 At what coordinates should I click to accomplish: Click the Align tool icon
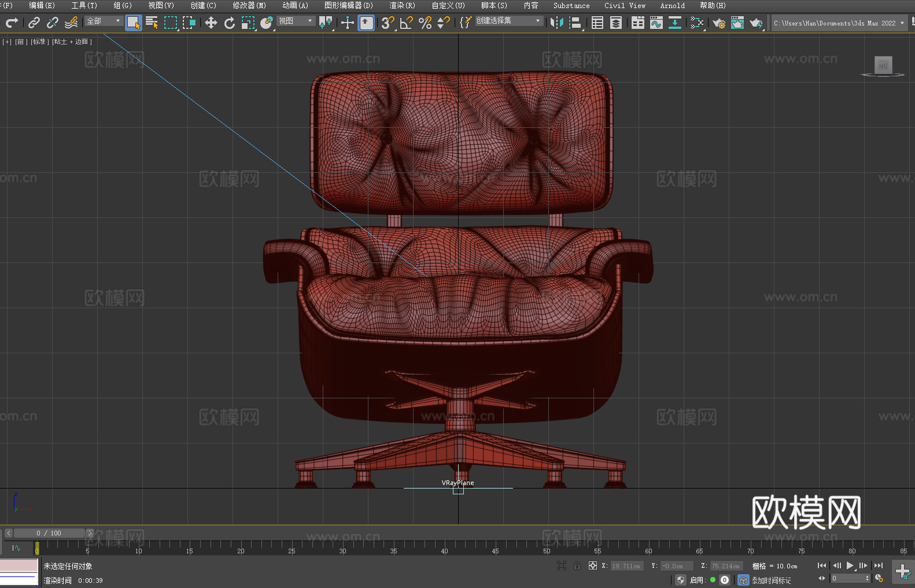[575, 23]
